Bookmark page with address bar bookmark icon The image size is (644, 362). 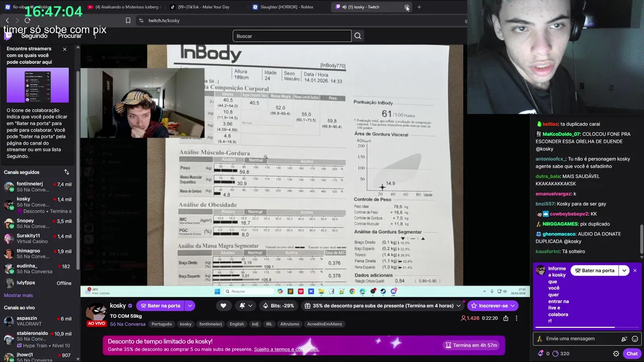coord(128,21)
